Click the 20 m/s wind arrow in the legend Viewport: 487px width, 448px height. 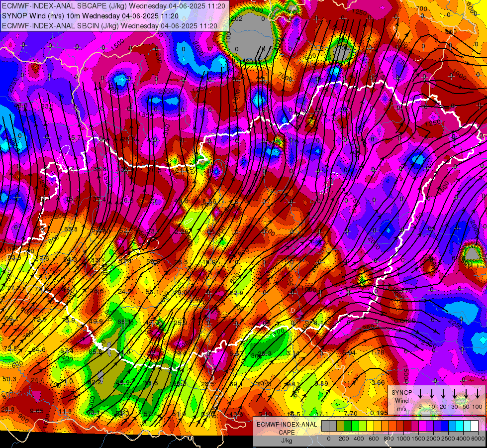click(x=443, y=393)
